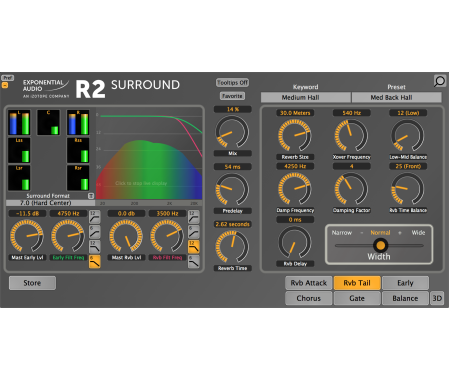Viewport: 450px width, 380px height.
Task: Open the Preset dropdown showing Med Back Hall
Action: coord(397,97)
